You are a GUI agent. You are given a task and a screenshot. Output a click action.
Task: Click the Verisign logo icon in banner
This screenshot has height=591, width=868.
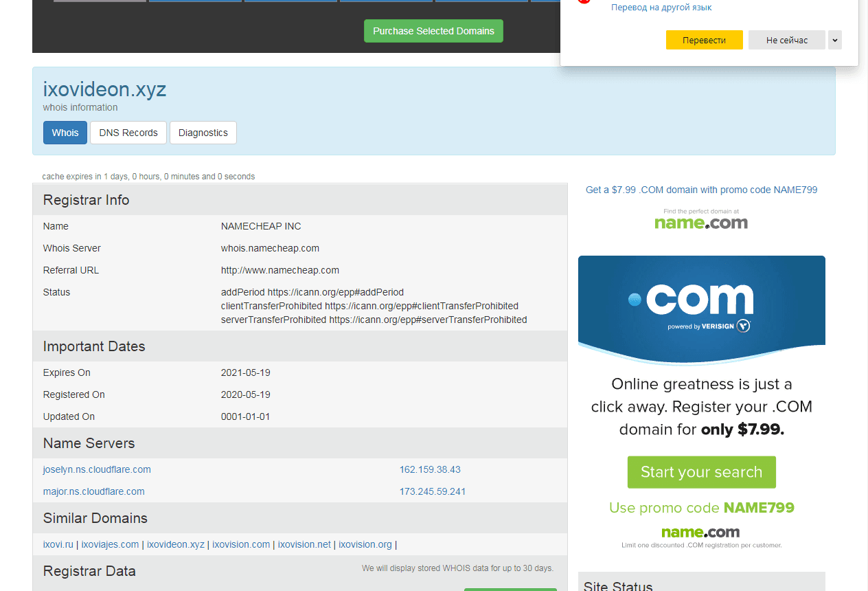(742, 326)
